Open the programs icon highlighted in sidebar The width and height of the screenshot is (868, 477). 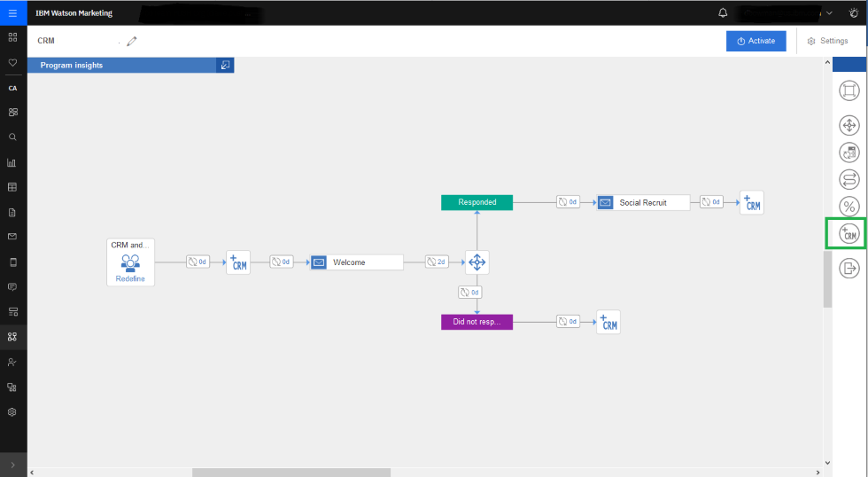point(12,337)
